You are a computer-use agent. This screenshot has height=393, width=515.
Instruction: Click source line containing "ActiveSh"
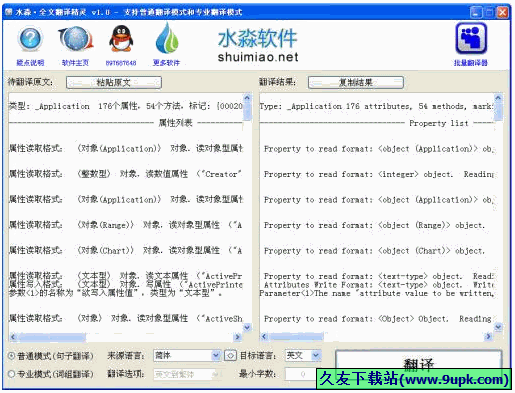125,319
